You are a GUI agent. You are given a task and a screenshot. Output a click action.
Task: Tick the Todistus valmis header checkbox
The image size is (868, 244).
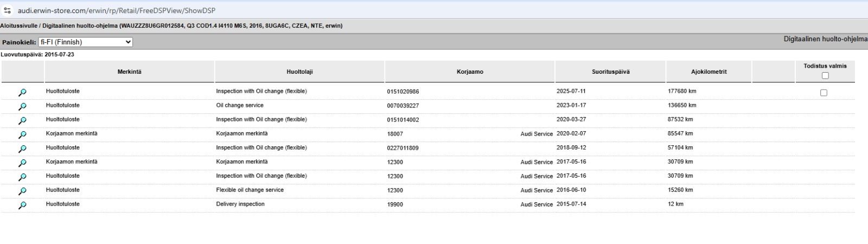(825, 76)
